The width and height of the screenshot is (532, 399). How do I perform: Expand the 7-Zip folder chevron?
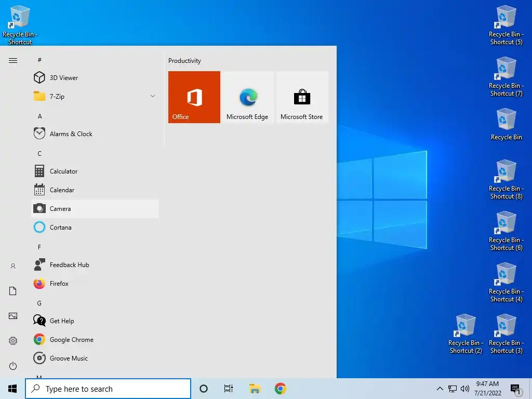coord(153,96)
